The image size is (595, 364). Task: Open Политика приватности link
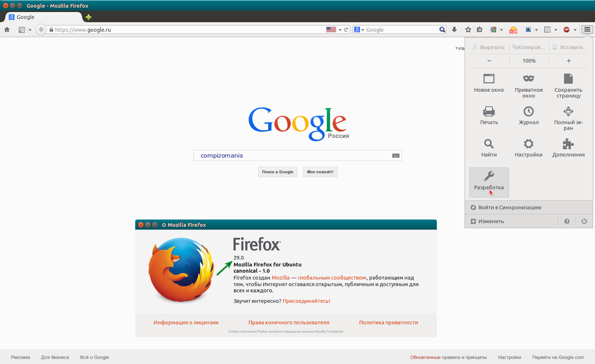point(389,323)
